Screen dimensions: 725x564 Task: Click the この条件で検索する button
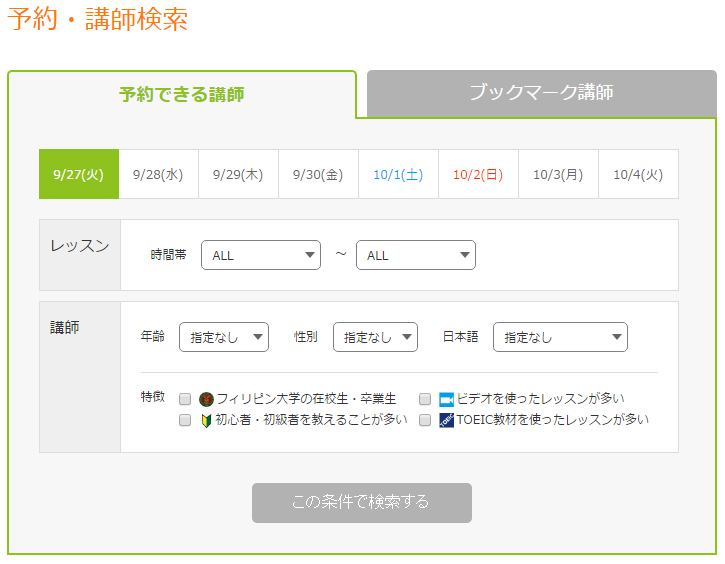tap(362, 503)
